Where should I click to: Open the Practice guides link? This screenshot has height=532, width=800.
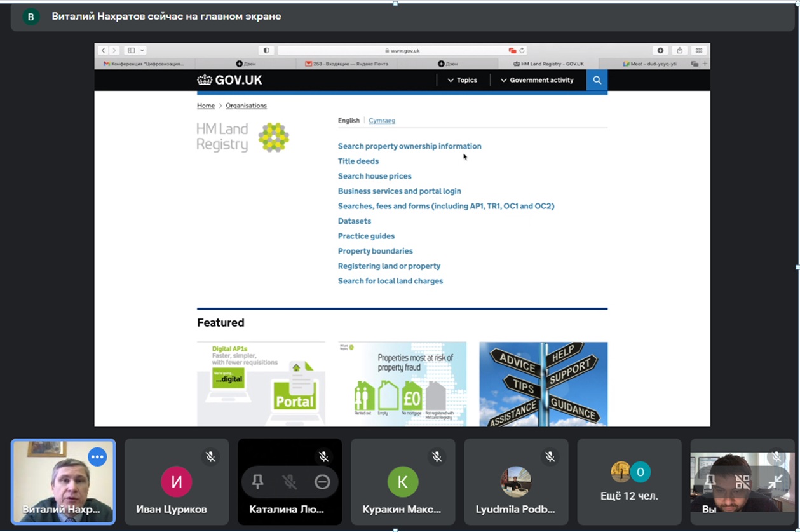(366, 236)
